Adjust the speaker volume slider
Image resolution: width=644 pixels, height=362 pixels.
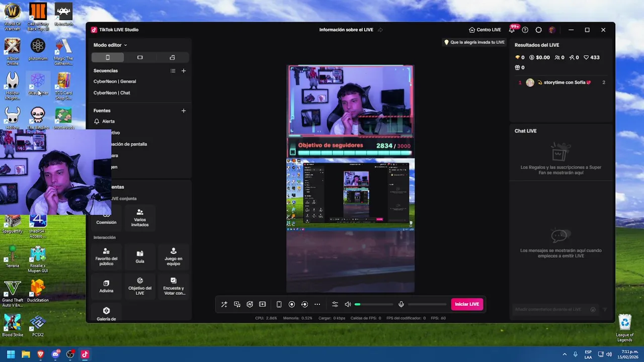pyautogui.click(x=374, y=304)
